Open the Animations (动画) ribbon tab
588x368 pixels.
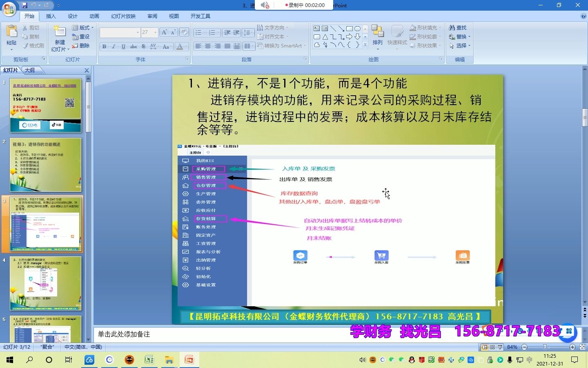click(94, 16)
